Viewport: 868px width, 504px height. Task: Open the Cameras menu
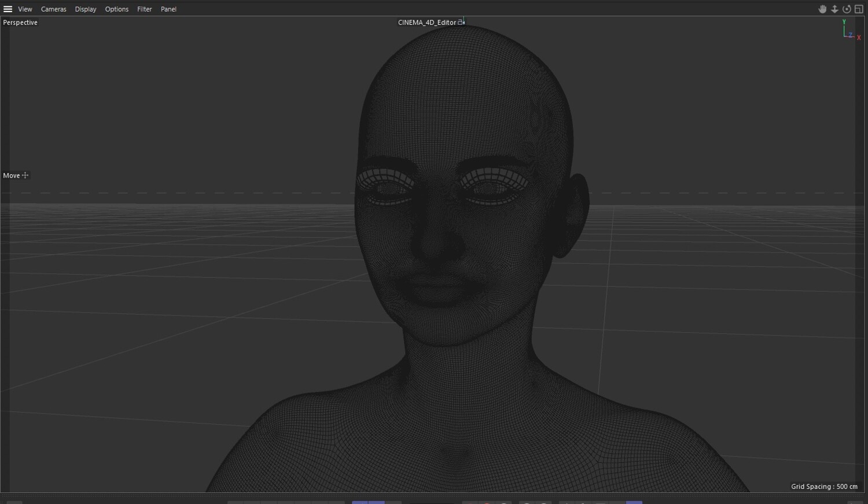click(x=54, y=9)
